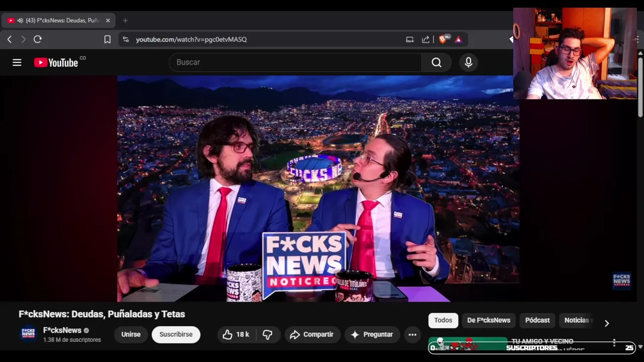Go forward with browser forward arrow
This screenshot has height=362, width=644.
[23, 39]
